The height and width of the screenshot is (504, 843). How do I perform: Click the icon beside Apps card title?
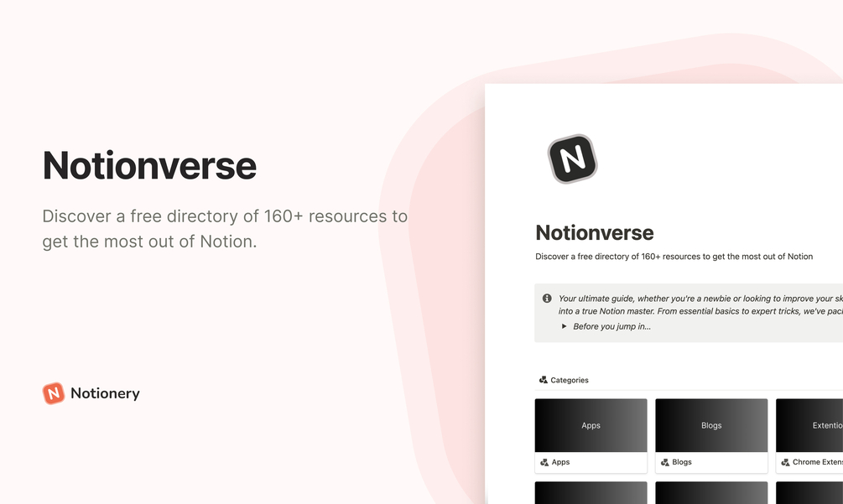coord(544,462)
